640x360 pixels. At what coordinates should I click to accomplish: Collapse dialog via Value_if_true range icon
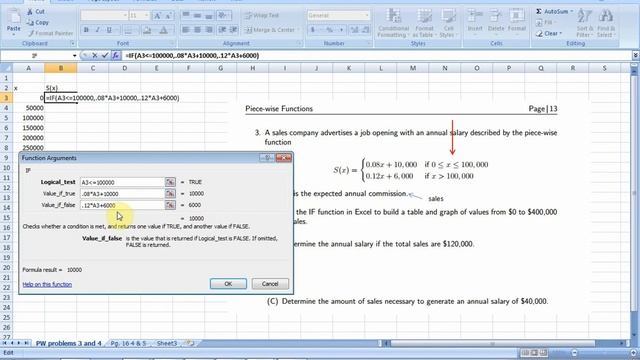[170, 193]
